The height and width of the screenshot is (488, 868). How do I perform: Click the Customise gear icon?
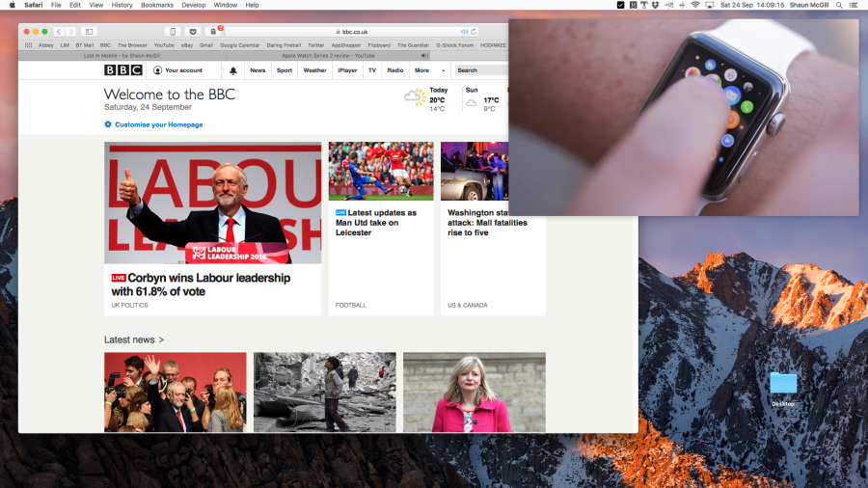(x=108, y=124)
